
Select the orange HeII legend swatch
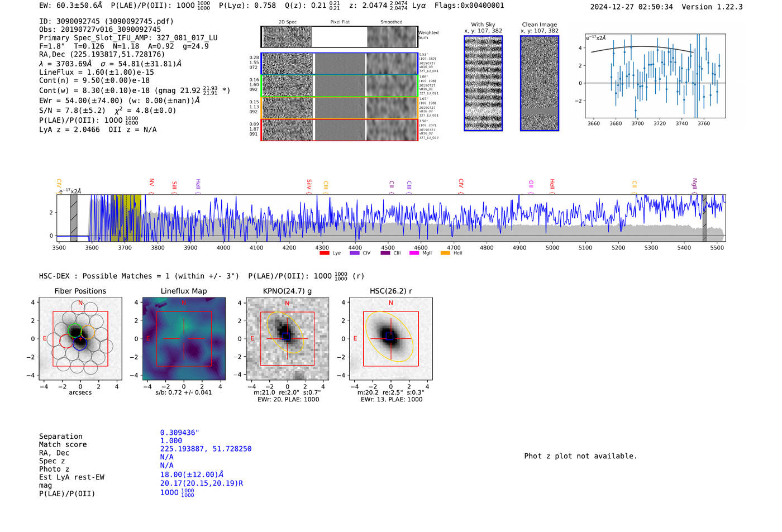(x=445, y=253)
